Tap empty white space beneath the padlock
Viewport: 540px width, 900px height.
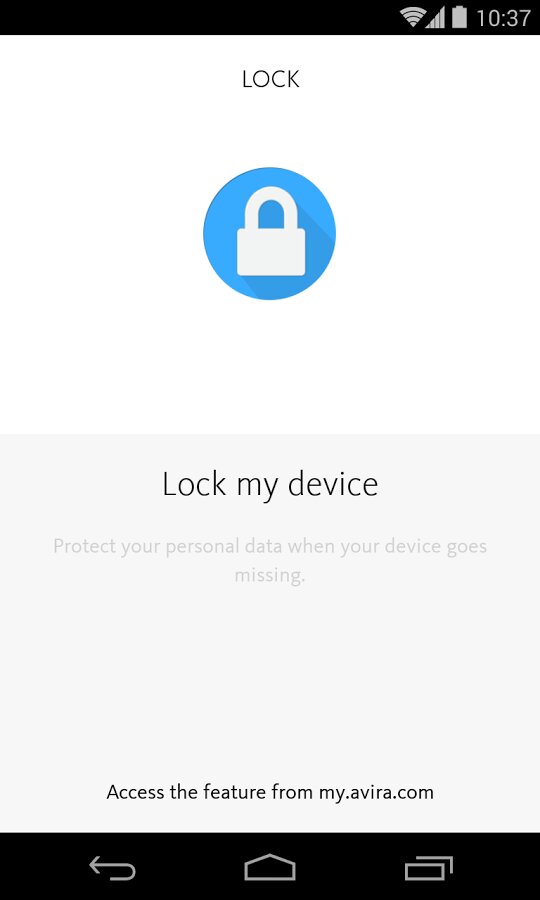[x=270, y=367]
